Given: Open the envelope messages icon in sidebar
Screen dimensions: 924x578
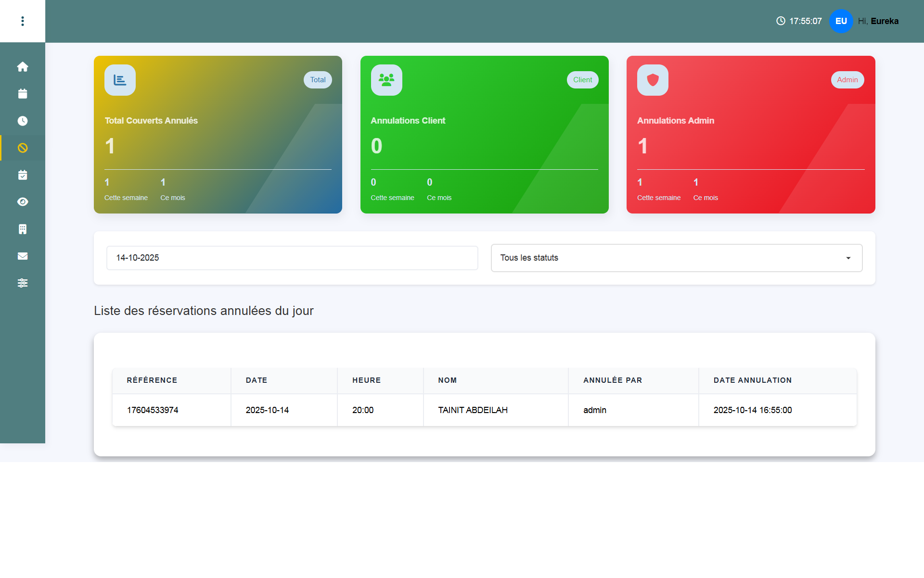Looking at the screenshot, I should 23,256.
